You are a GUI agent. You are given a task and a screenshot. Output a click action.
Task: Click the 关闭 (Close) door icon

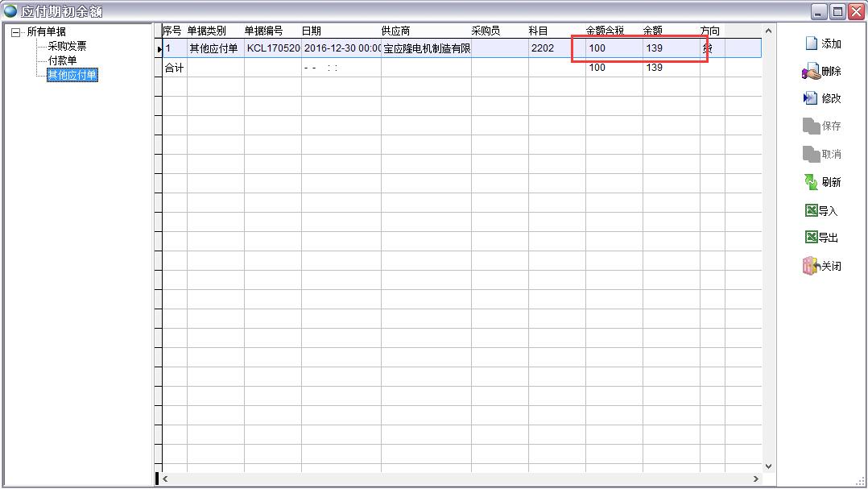pos(810,266)
